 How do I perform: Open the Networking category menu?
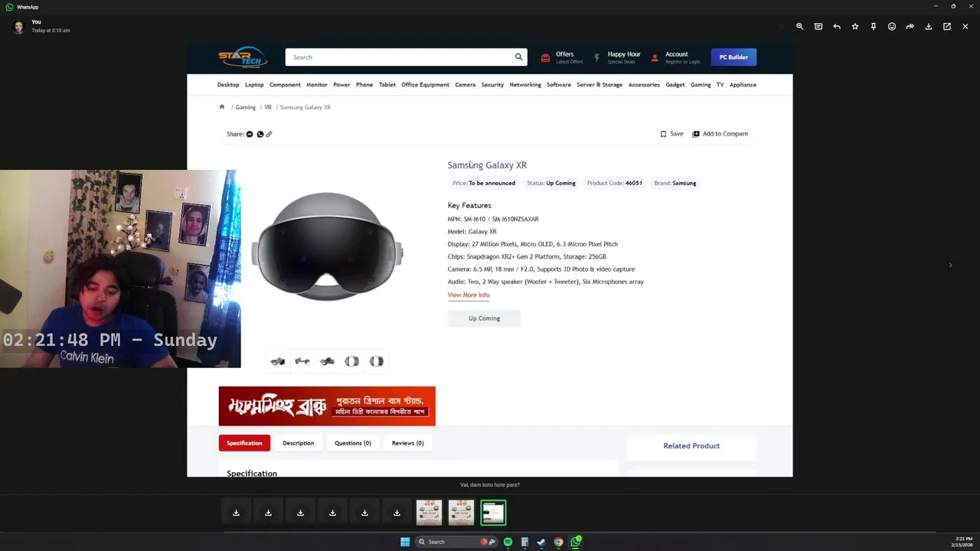[x=525, y=85]
